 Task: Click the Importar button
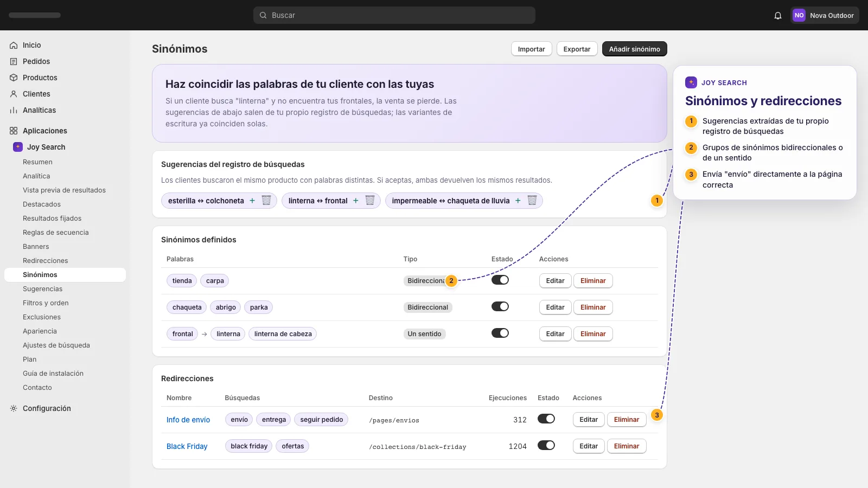click(x=532, y=49)
